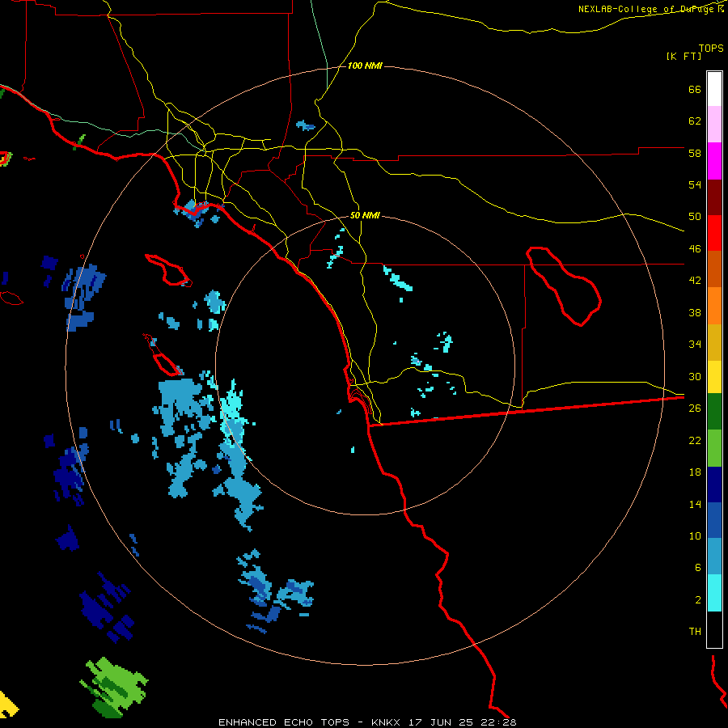Click the magenta 58 kft legend swatch
Screen dimensions: 728x728
pos(714,161)
